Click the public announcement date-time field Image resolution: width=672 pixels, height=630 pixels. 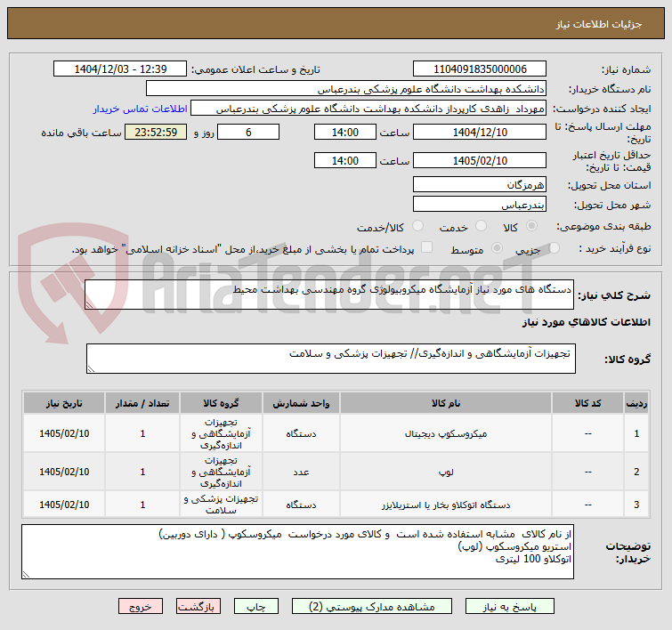(120, 69)
